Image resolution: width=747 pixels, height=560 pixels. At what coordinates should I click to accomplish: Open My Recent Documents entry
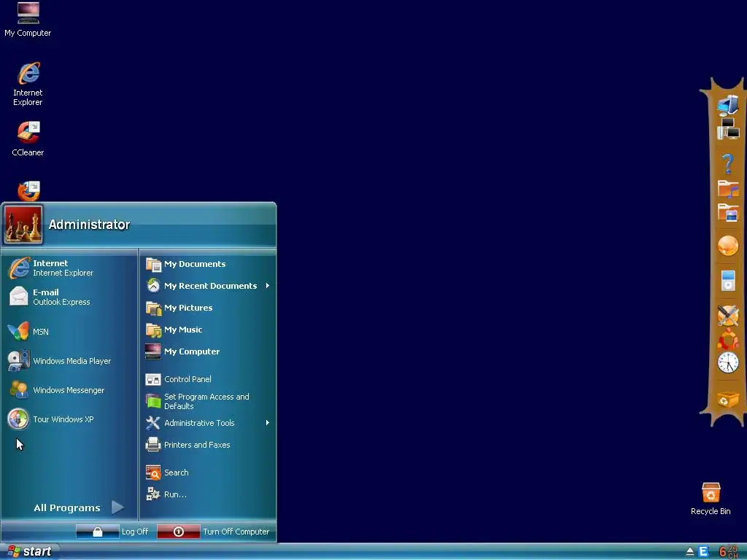tap(208, 286)
